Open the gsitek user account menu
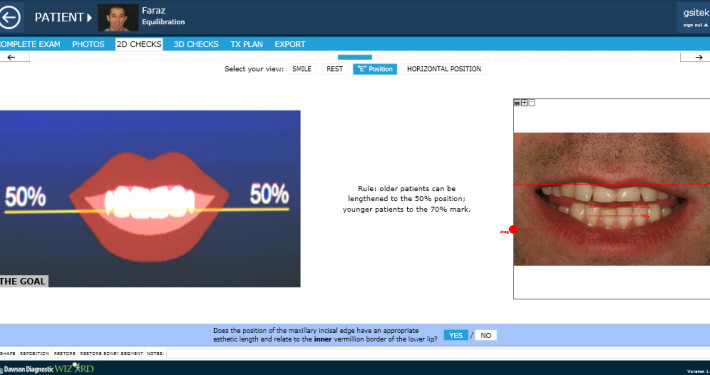This screenshot has height=375, width=710. click(x=695, y=17)
